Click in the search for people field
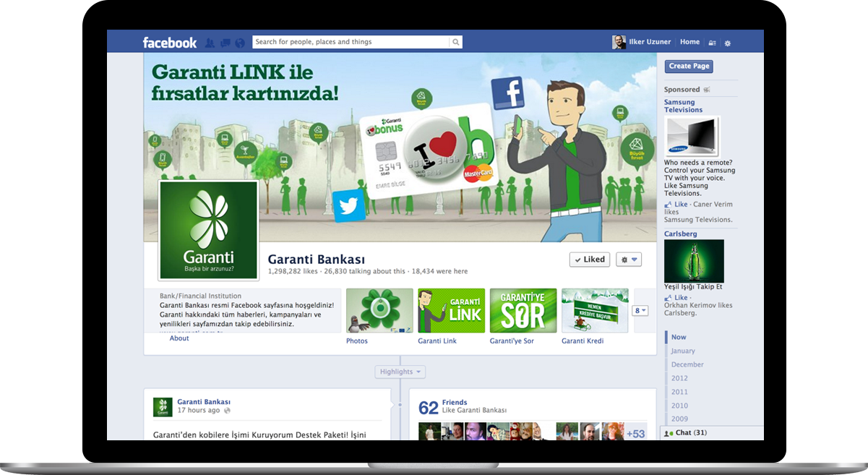The height and width of the screenshot is (475, 868). click(x=351, y=42)
